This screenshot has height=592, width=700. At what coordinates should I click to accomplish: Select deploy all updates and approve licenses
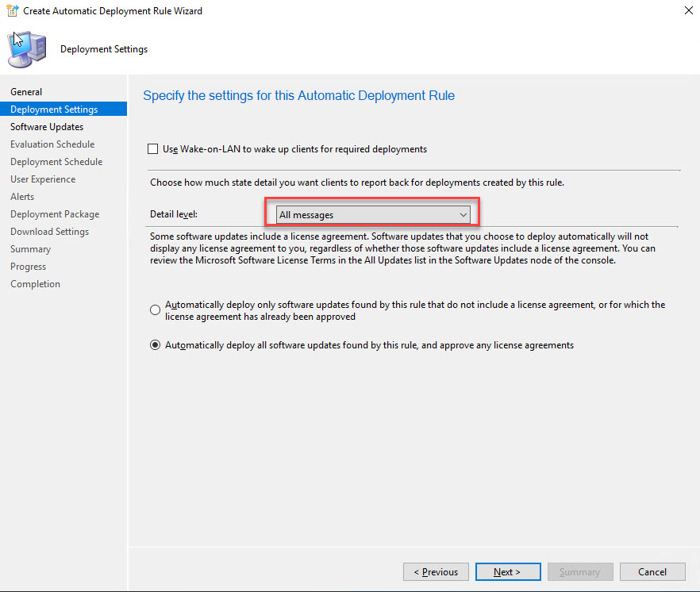156,345
